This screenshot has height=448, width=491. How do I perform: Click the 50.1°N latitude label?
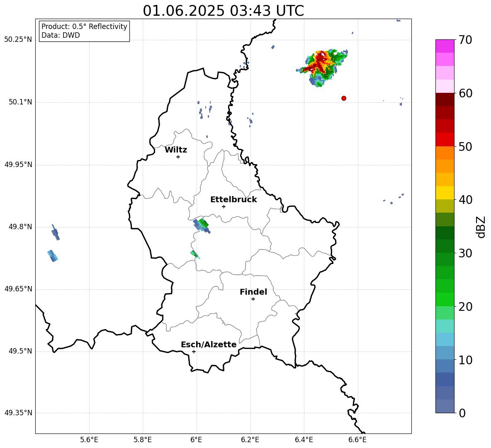coord(20,102)
